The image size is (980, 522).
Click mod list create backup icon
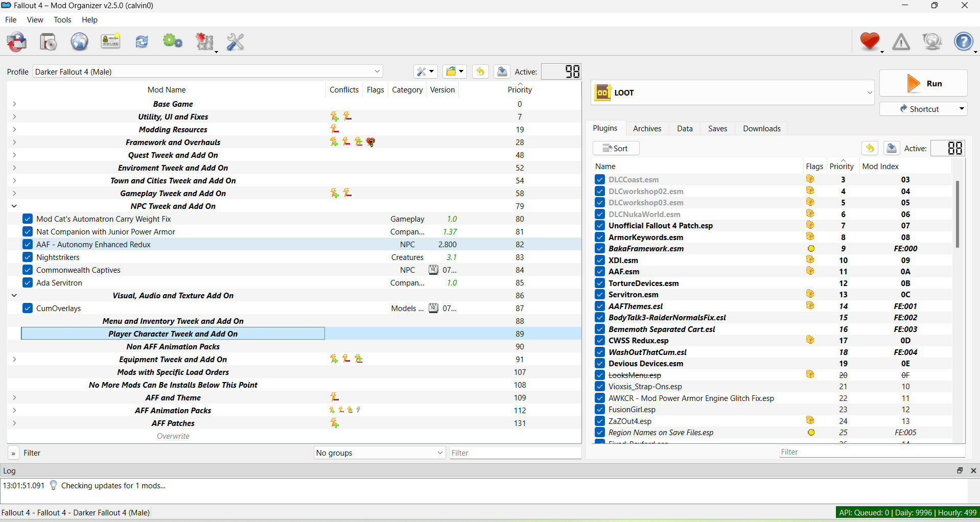(502, 72)
